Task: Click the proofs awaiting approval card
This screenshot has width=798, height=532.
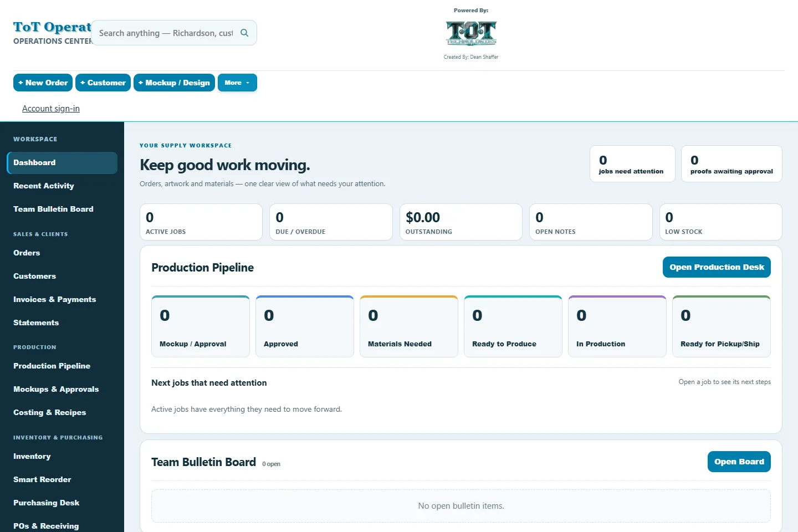Action: click(731, 164)
